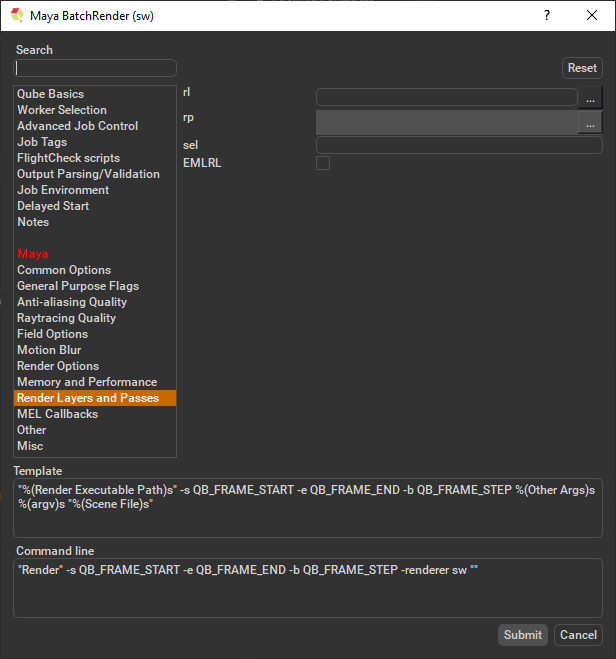The height and width of the screenshot is (659, 616).
Task: Open the Motion Blur settings
Action: coord(49,350)
